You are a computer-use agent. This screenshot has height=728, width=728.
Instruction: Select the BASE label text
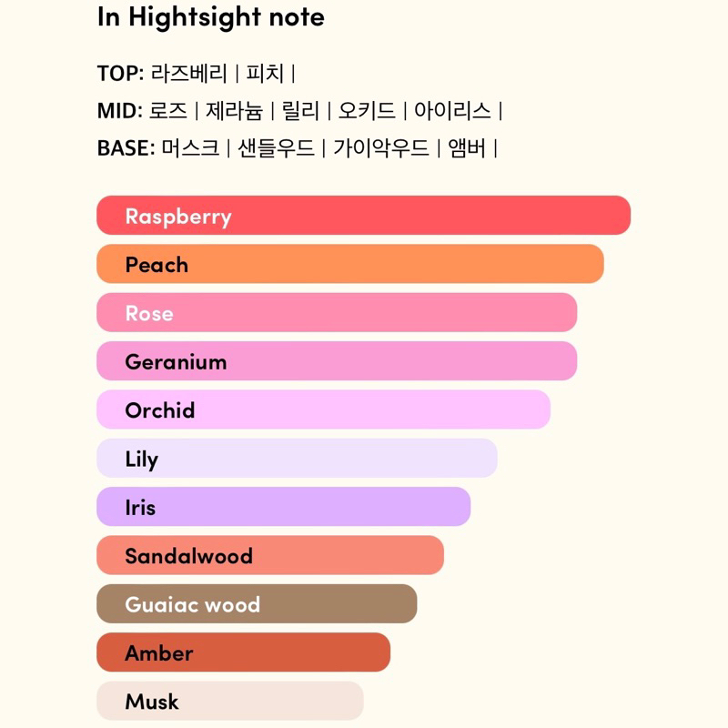[126, 148]
